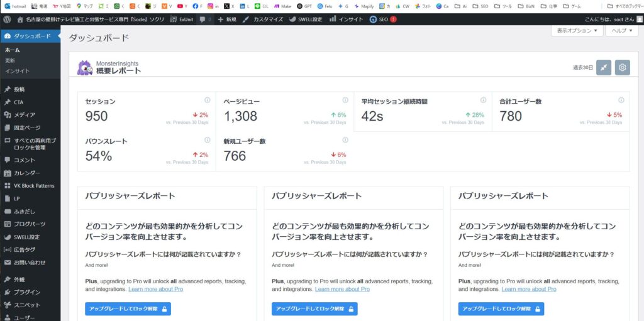Image resolution: width=644 pixels, height=321 pixels.
Task: Open the ツール bookmarks folder
Action: [x=503, y=6]
